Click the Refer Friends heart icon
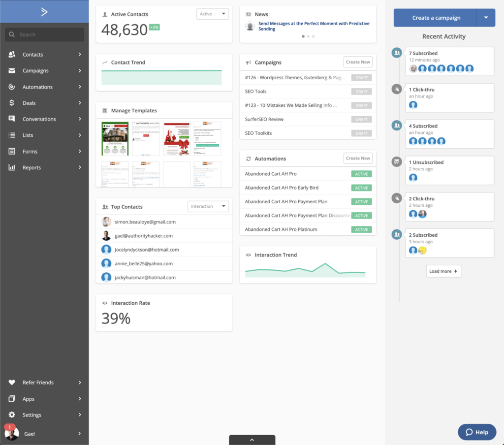504x445 pixels. tap(12, 382)
